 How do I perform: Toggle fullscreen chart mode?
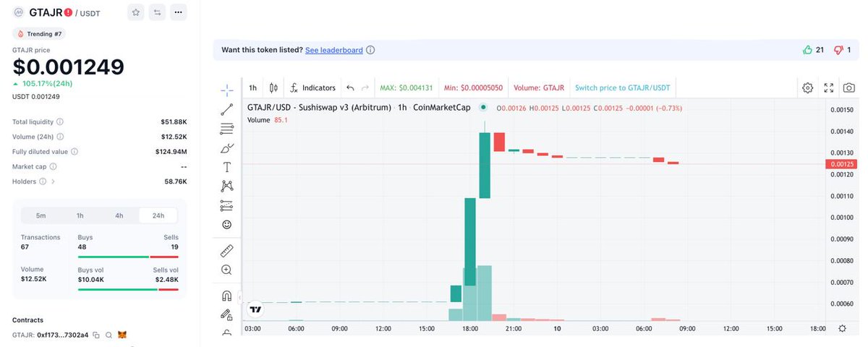[x=829, y=87]
